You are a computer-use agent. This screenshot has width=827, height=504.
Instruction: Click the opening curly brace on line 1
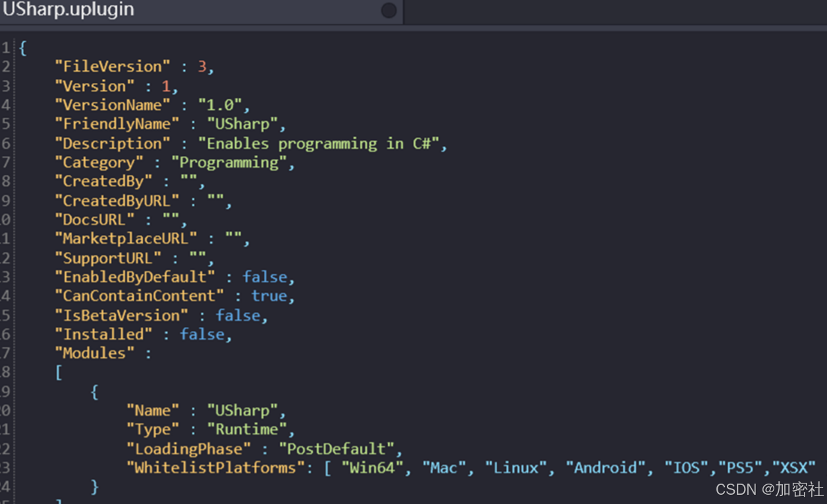(23, 48)
